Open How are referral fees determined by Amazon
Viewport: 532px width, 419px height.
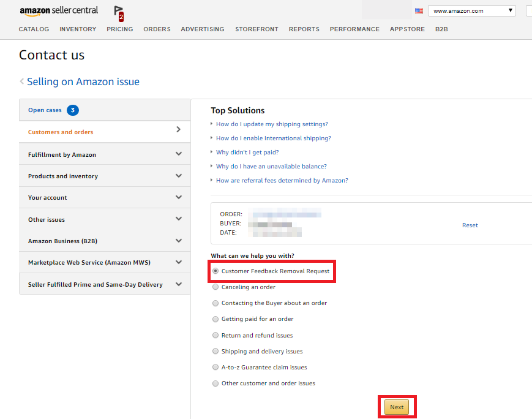(x=282, y=181)
